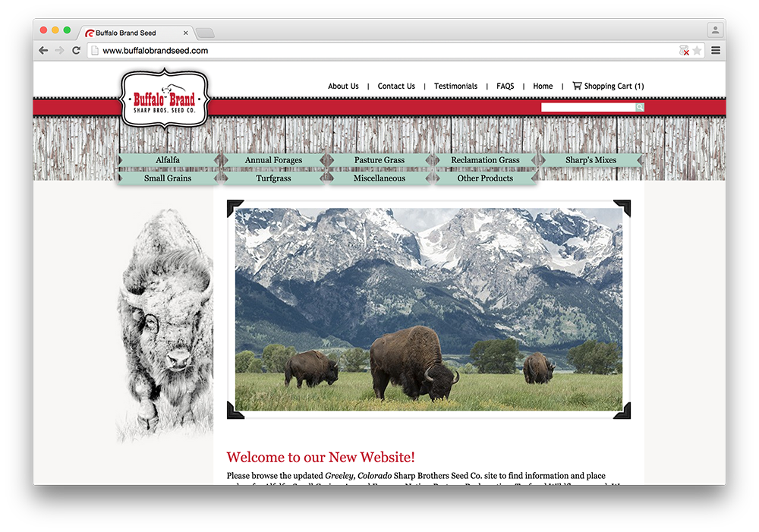This screenshot has height=532, width=759.
Task: Open Reclamation Grass category
Action: pyautogui.click(x=485, y=160)
